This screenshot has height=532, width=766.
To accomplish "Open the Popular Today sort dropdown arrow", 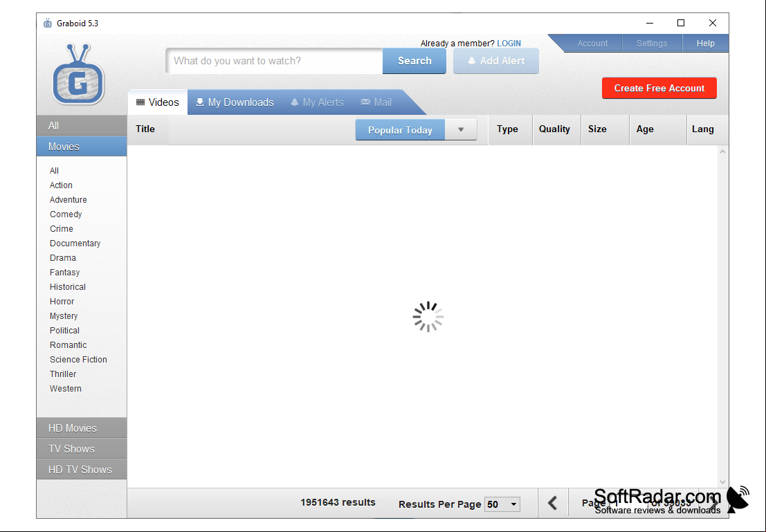I will click(x=461, y=129).
